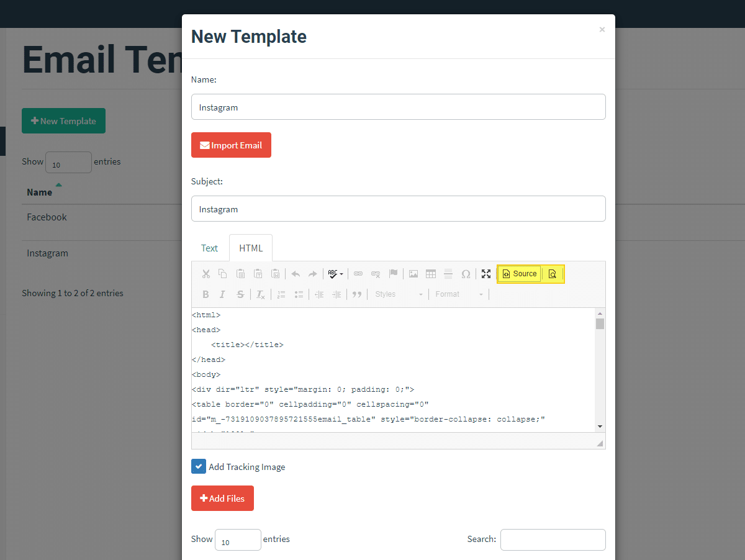Click the entries count field in dialog
Viewport: 745px width, 560px height.
click(238, 540)
